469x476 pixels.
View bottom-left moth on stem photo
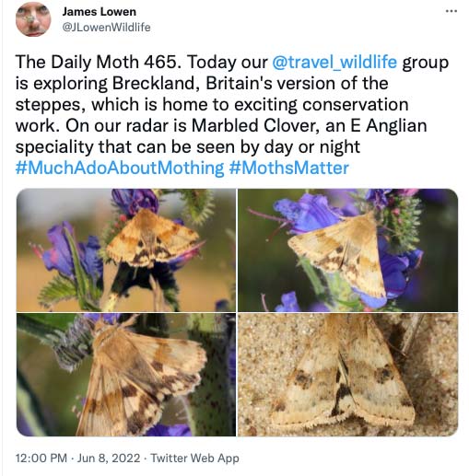[126, 375]
